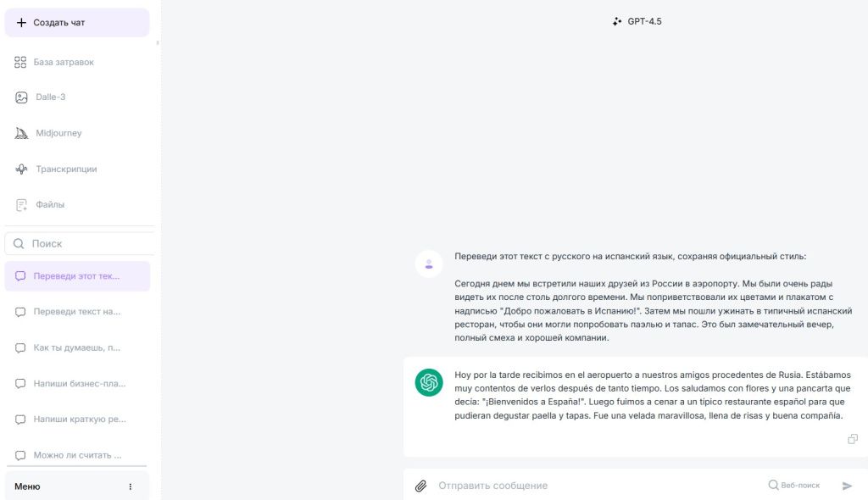Viewport: 868px width, 500px height.
Task: Select chat 'Напиши бизнес-пла...'
Action: point(77,383)
